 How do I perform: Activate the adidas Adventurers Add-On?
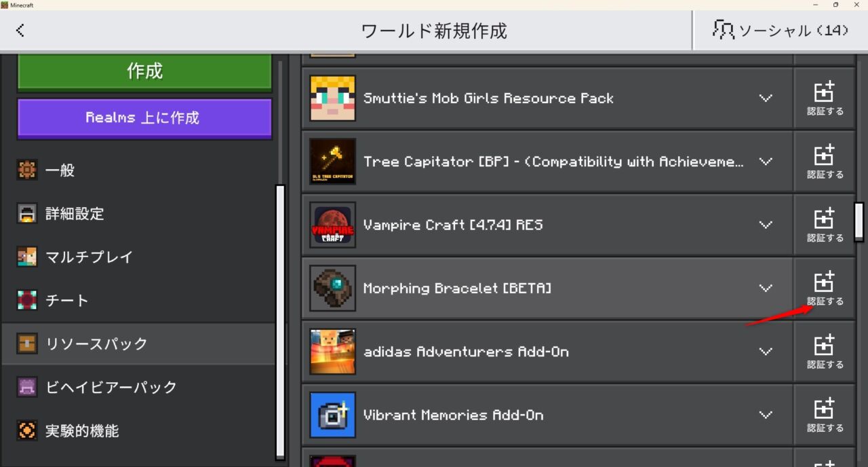[825, 352]
